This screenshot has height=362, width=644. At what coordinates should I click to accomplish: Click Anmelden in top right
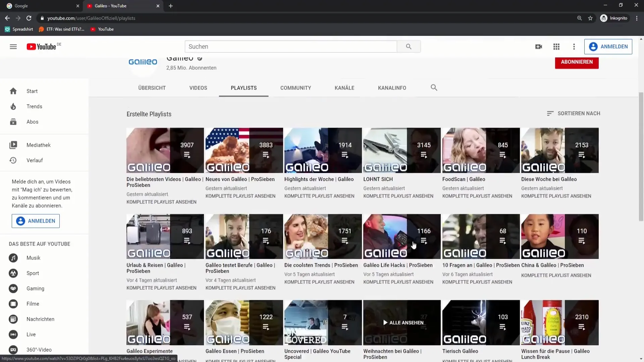click(608, 47)
